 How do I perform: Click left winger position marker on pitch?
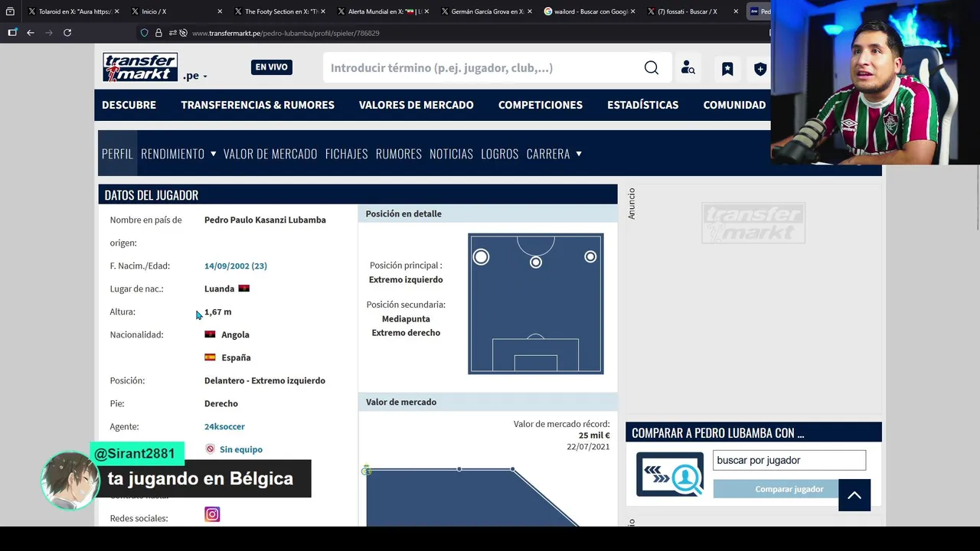pos(481,257)
